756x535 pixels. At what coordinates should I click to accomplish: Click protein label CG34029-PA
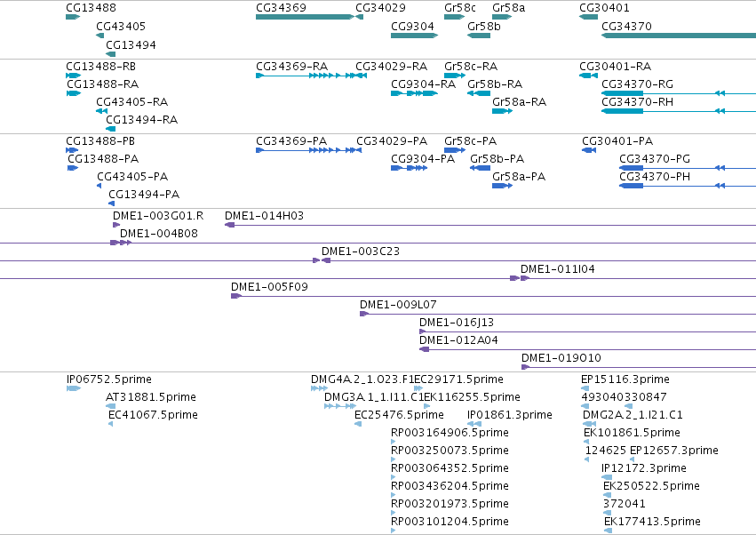point(392,141)
